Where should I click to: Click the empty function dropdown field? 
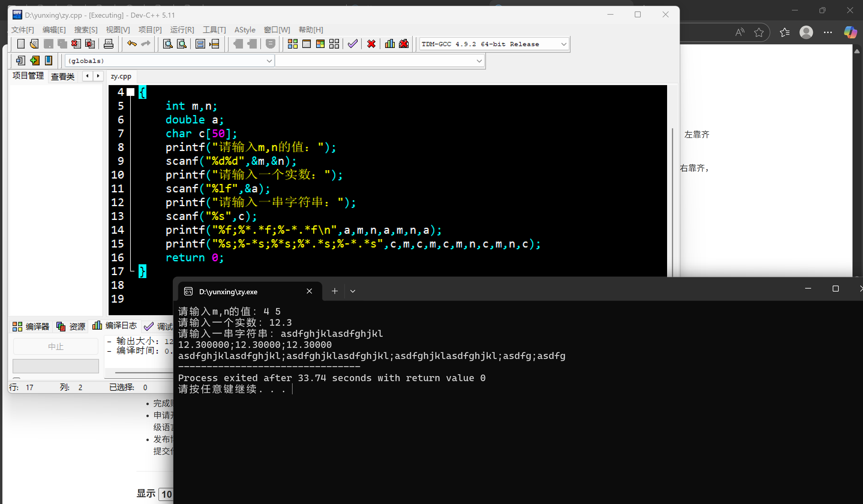pyautogui.click(x=377, y=61)
